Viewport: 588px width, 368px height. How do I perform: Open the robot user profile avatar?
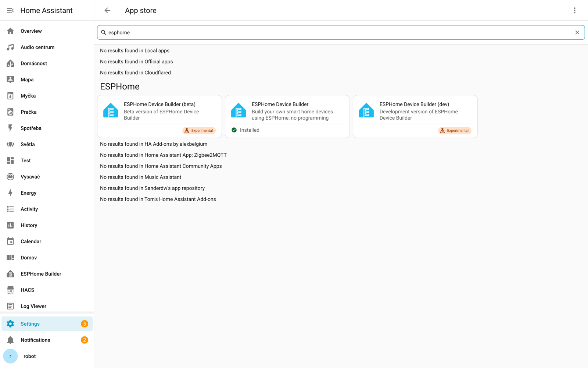point(10,356)
